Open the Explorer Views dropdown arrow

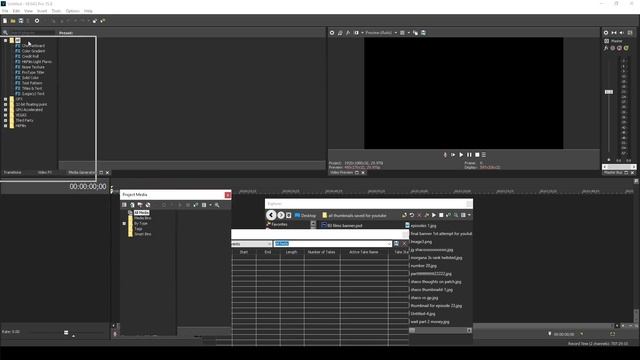point(469,215)
